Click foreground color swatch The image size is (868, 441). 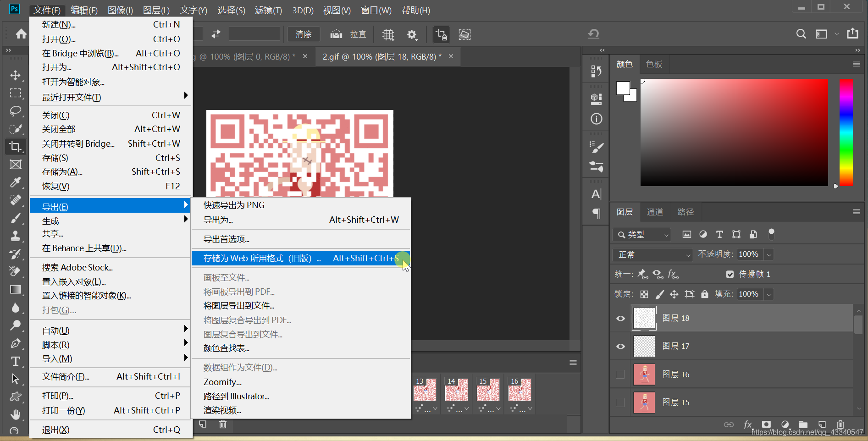click(623, 88)
